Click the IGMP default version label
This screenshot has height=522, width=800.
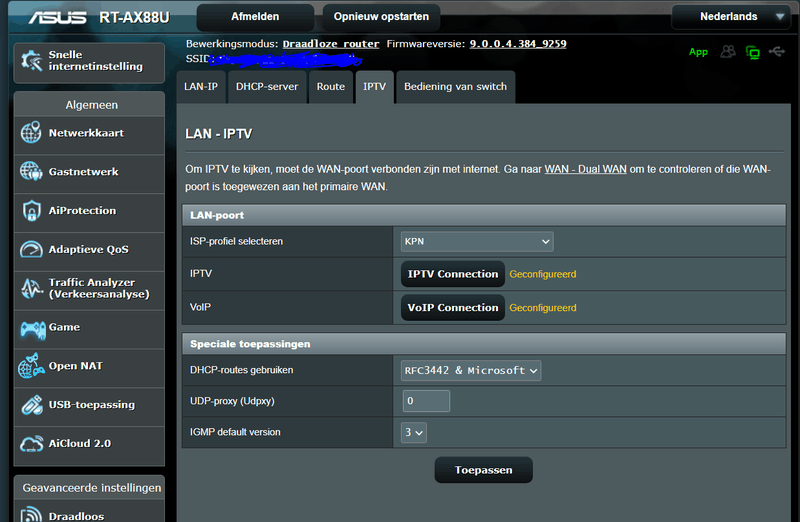[235, 432]
